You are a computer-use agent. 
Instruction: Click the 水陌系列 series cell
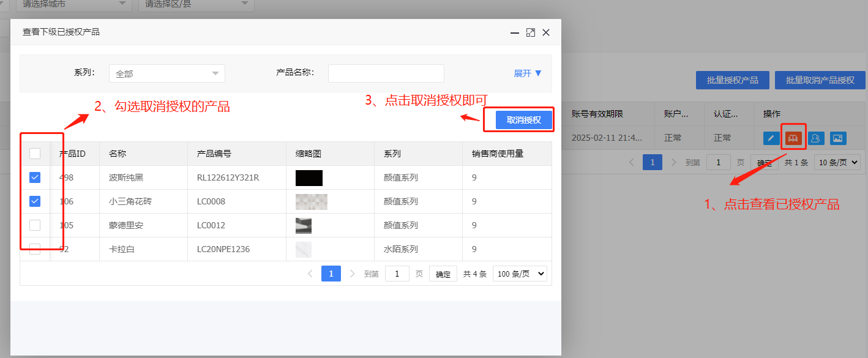pos(401,249)
